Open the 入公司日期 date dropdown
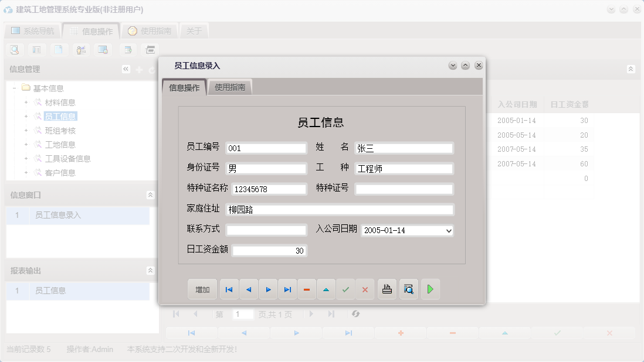This screenshot has width=644, height=362. point(449,230)
